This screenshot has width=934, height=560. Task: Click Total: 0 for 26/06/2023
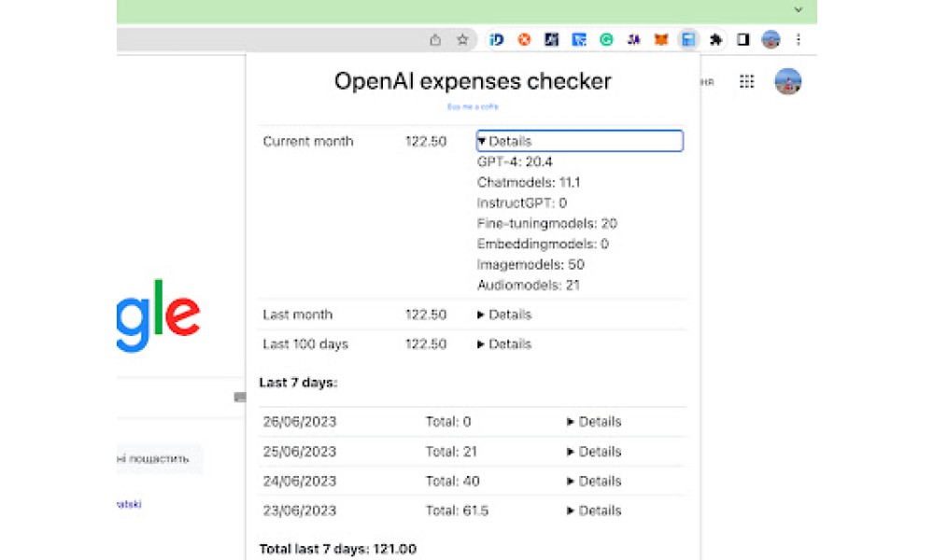tap(448, 422)
